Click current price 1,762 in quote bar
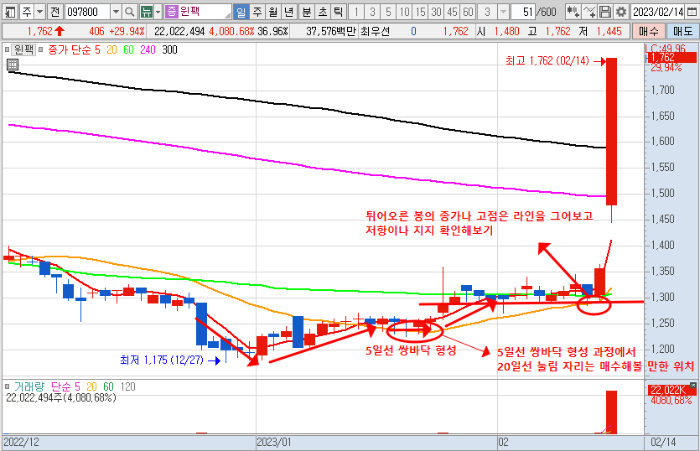This screenshot has width=700, height=451. [x=40, y=31]
